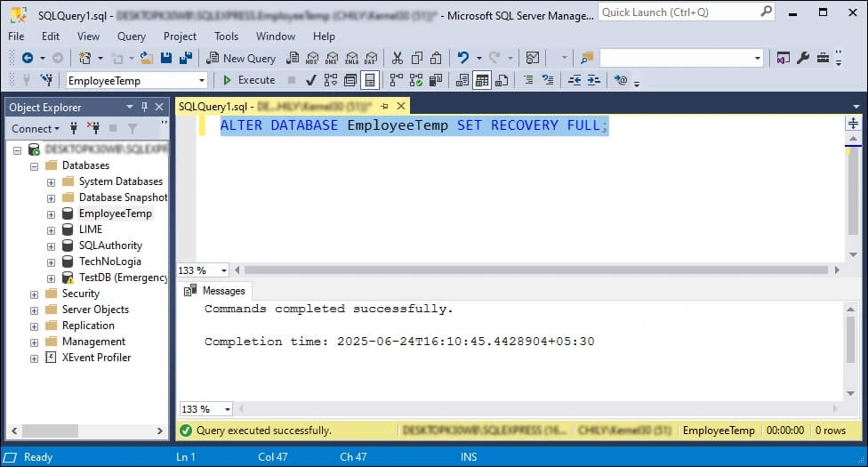Open a DMX query
This screenshot has height=467, width=868.
click(x=332, y=58)
